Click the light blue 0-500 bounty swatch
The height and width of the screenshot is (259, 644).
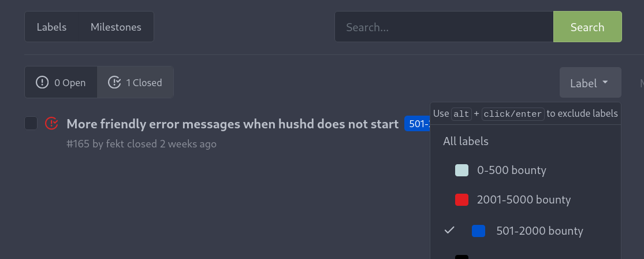[461, 170]
